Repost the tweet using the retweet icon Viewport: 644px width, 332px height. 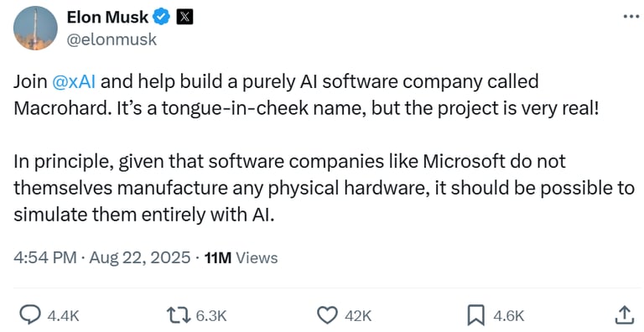click(179, 315)
